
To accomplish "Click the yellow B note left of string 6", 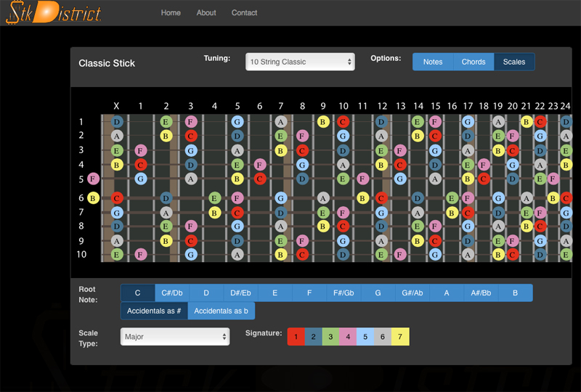I will coord(93,197).
